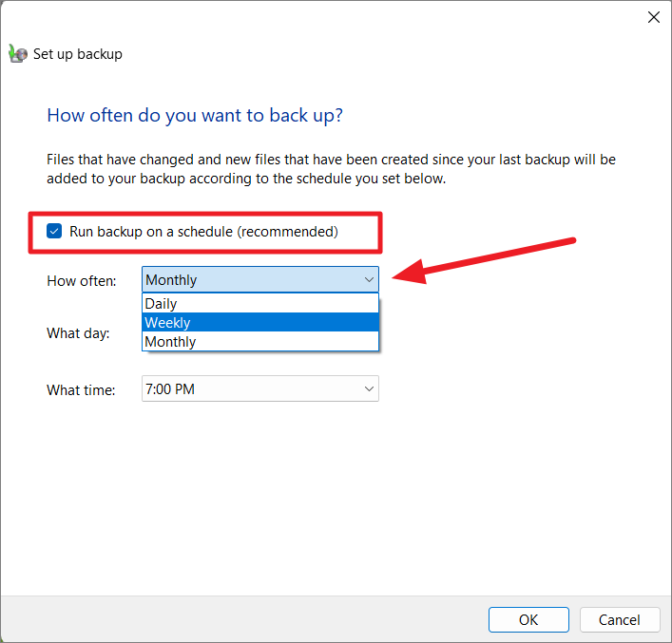Click the 'What time:' field label

point(81,389)
